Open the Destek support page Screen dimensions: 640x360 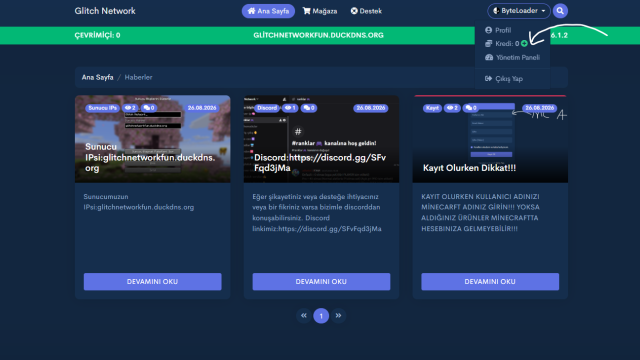pos(366,11)
